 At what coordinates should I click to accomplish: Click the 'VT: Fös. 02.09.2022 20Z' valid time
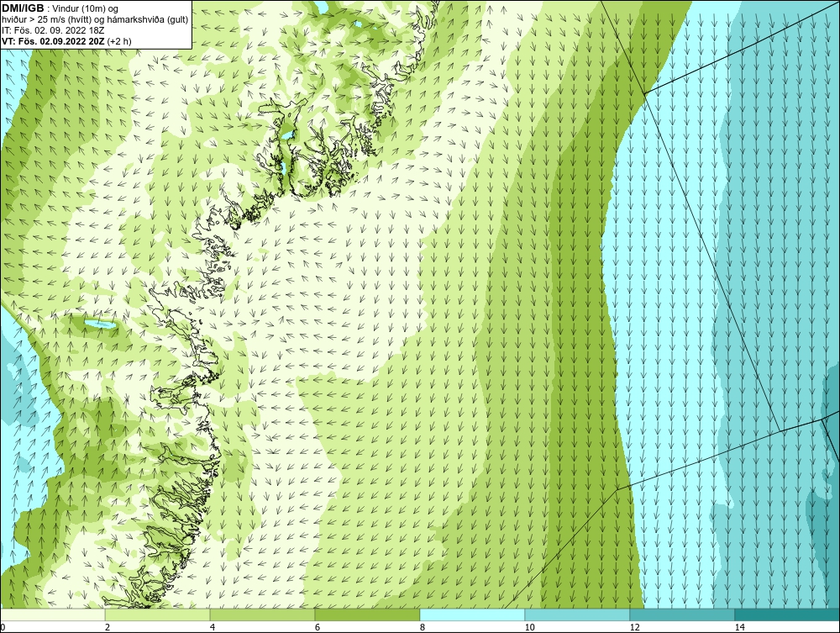(x=54, y=40)
